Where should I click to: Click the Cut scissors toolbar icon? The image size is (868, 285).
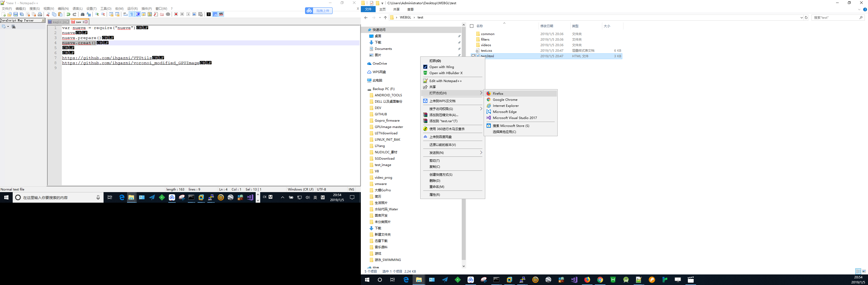[48, 14]
